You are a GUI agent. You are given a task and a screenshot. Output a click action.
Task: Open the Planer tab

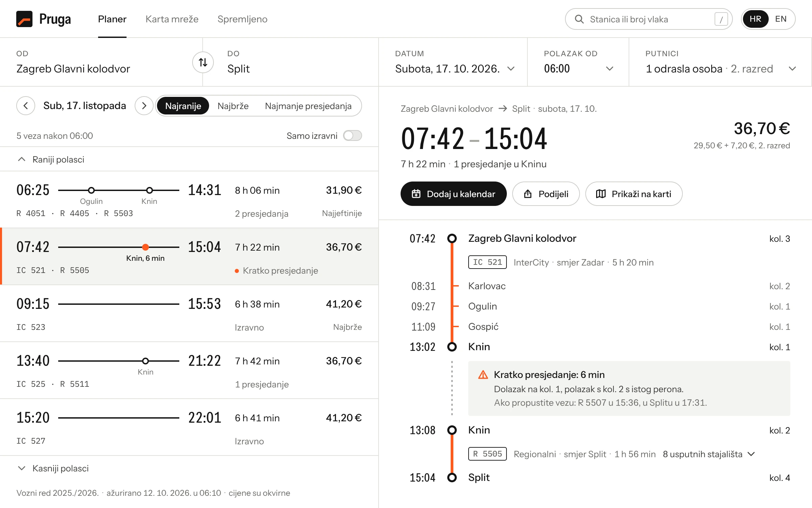(112, 19)
